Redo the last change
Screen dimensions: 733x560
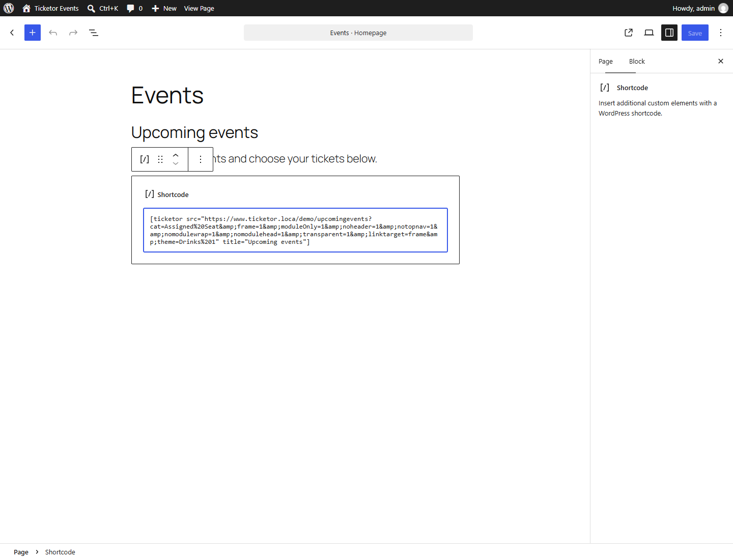pos(73,33)
